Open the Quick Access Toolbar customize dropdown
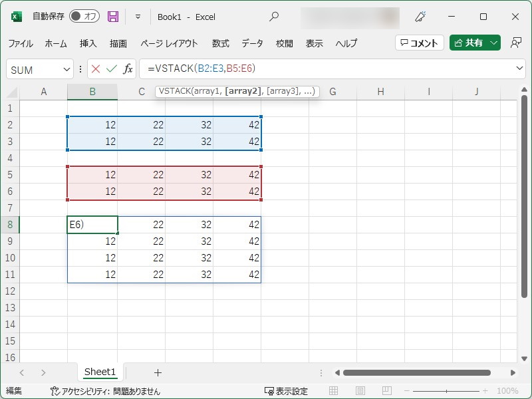Screen dimensions: 532x399 [138, 16]
